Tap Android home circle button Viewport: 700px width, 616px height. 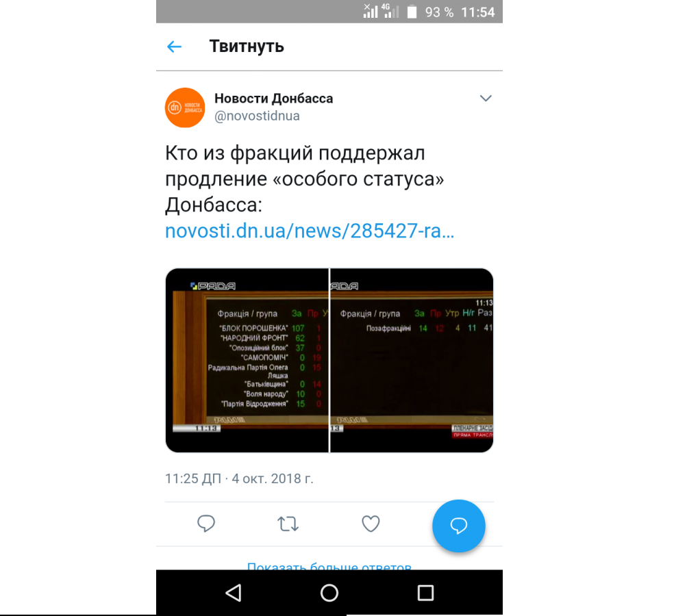329,593
